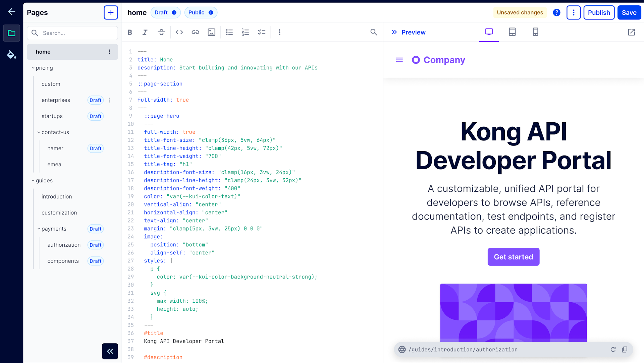Switch preview to desktop view

click(489, 32)
